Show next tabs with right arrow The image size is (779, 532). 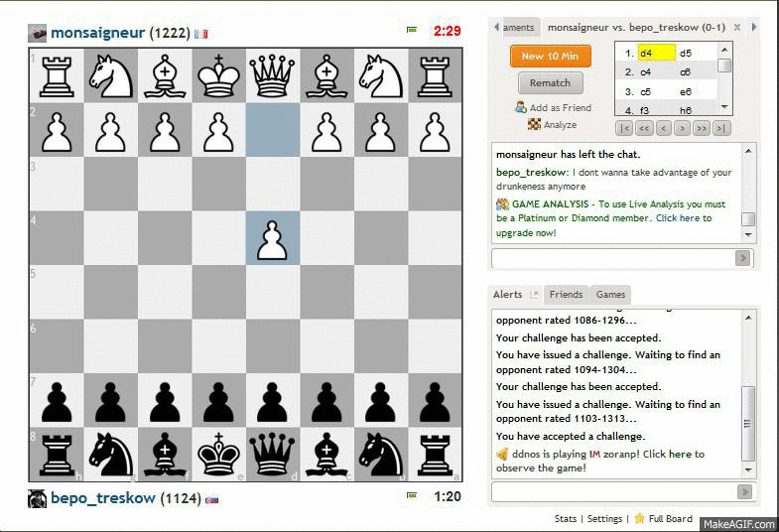(x=753, y=27)
